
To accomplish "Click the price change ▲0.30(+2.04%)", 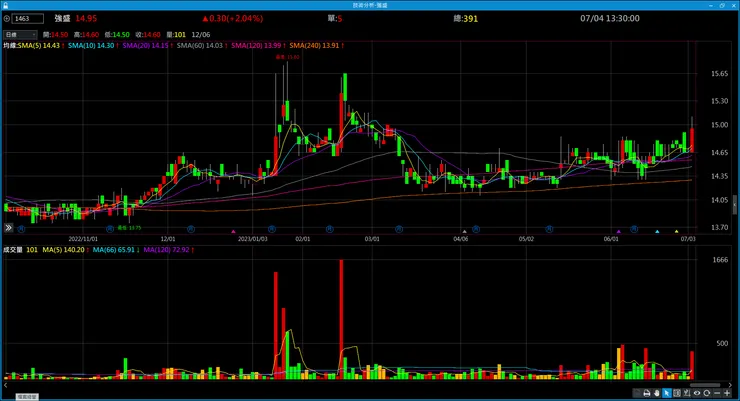I will click(232, 18).
